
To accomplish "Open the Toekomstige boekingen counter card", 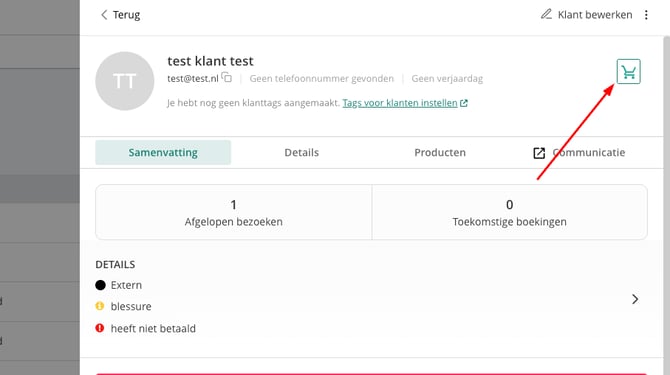I will tap(509, 212).
